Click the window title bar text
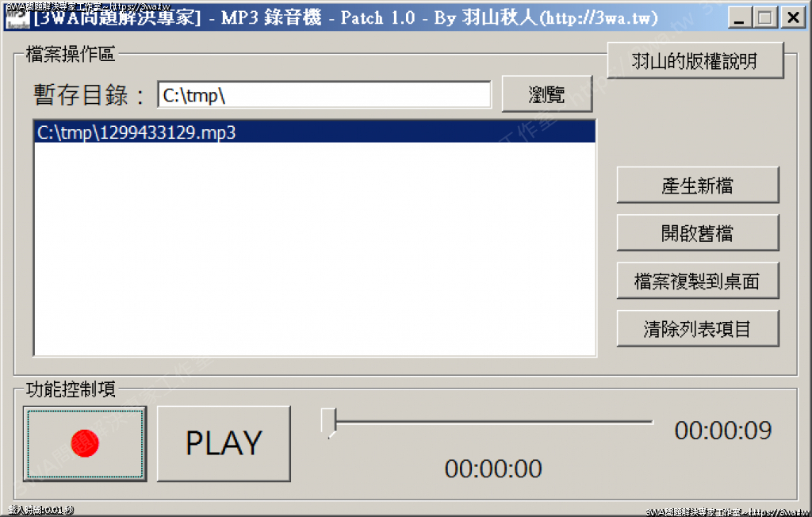This screenshot has width=812, height=517. tap(346, 18)
